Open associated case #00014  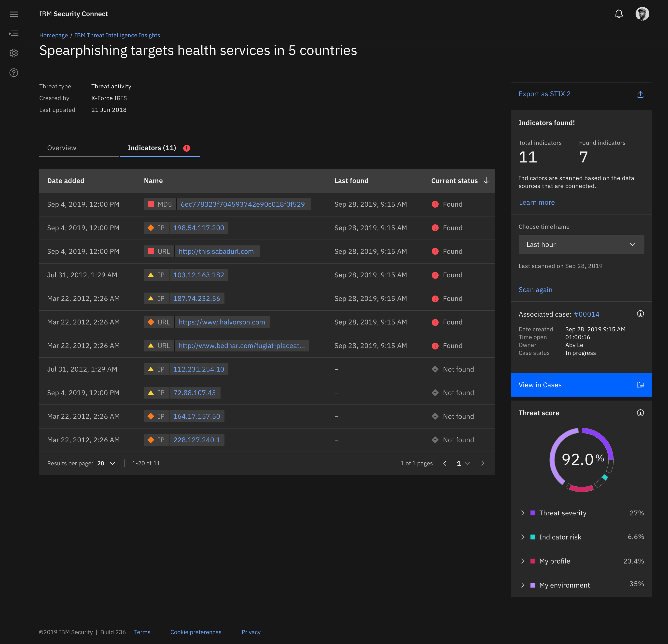(x=586, y=314)
